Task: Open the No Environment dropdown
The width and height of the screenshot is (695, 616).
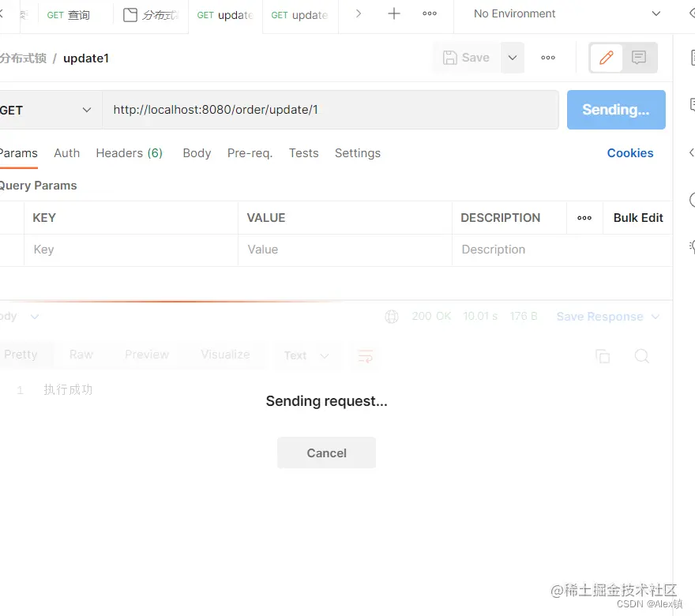Action: click(x=566, y=13)
